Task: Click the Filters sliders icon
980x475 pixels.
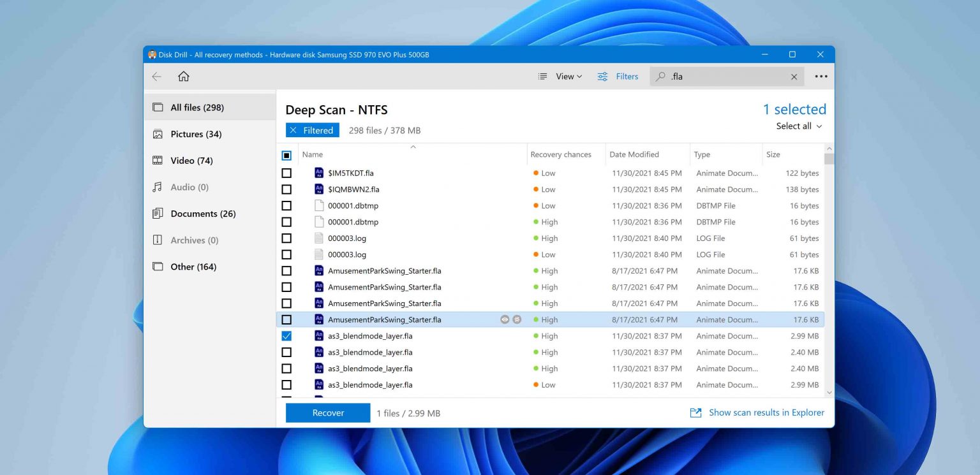Action: tap(602, 77)
